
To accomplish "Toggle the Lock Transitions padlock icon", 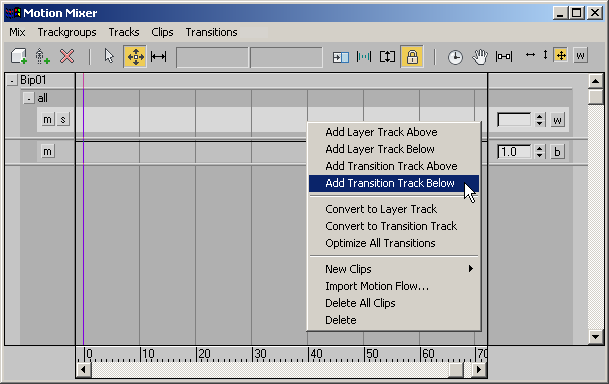I will tap(412, 57).
